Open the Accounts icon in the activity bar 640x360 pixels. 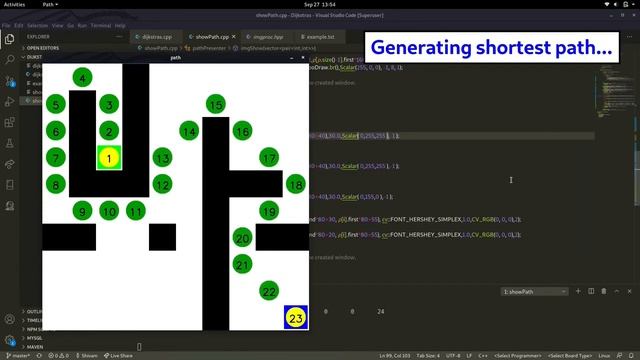[9, 319]
